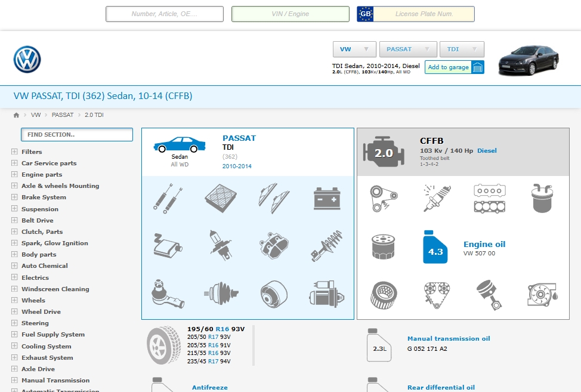Click the VIN / Engine search field
This screenshot has width=581, height=392.
tap(290, 13)
